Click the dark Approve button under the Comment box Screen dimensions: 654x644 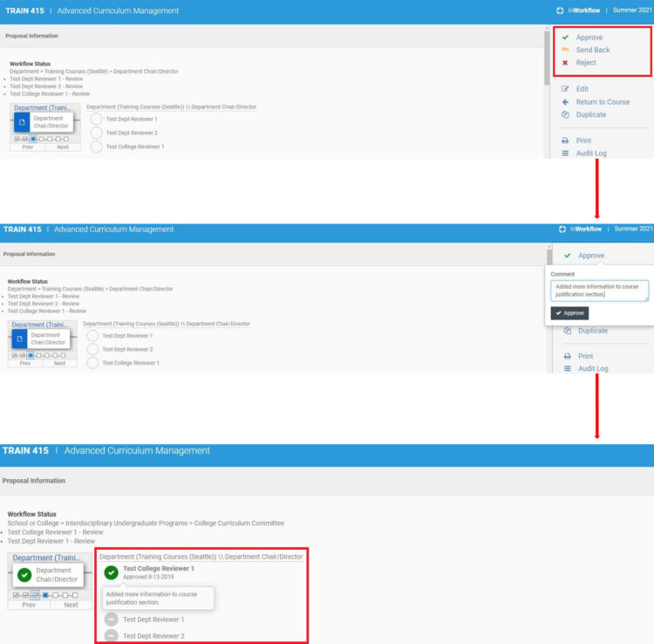click(x=569, y=313)
